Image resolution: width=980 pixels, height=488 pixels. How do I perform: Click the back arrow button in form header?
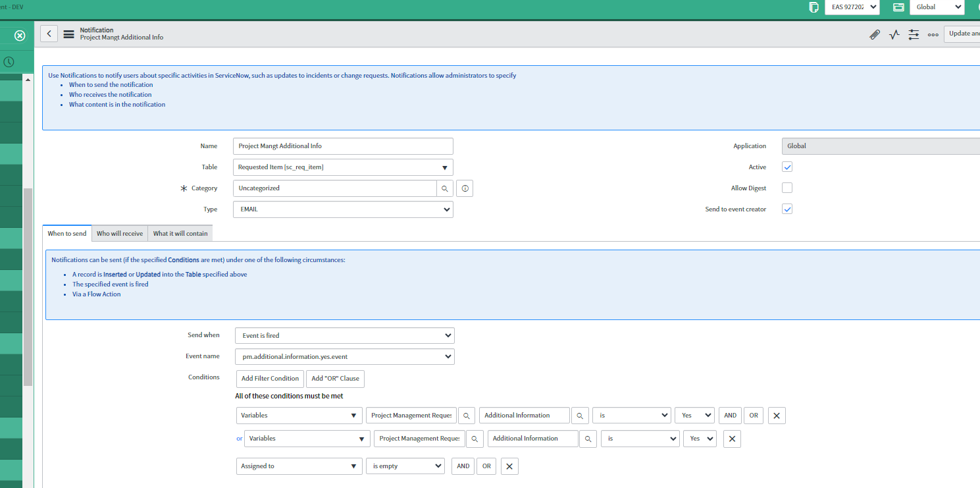[x=49, y=34]
